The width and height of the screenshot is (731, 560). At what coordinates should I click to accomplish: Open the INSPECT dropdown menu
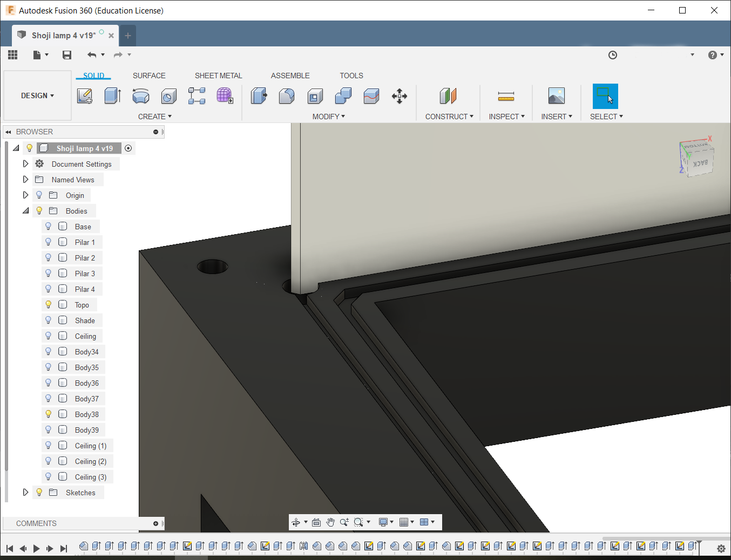507,117
